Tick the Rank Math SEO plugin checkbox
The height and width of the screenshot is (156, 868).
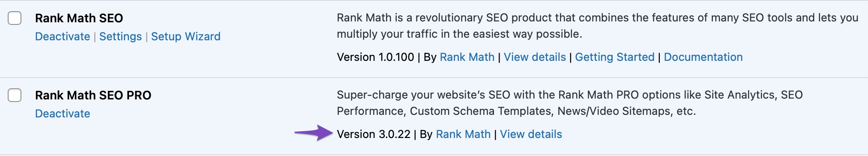[x=15, y=18]
